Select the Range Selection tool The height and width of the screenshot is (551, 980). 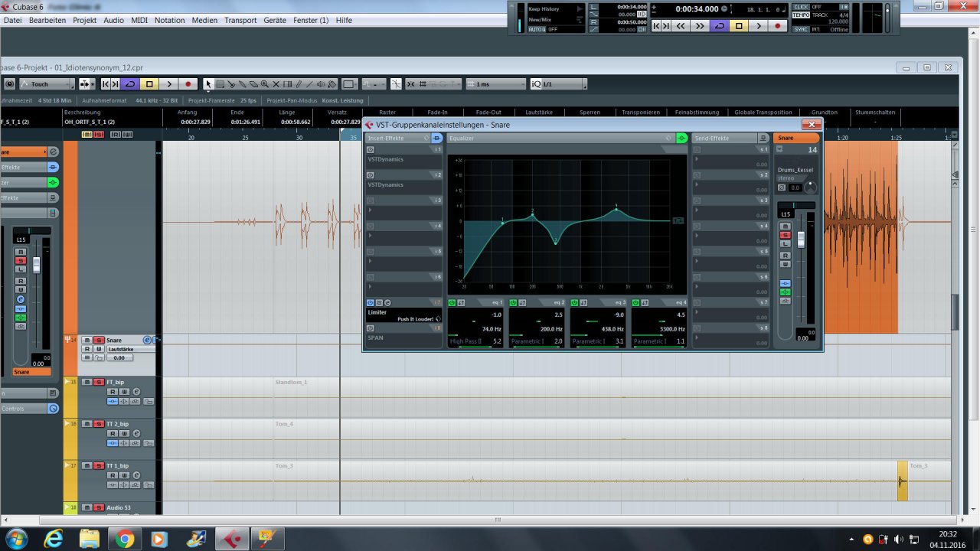220,84
